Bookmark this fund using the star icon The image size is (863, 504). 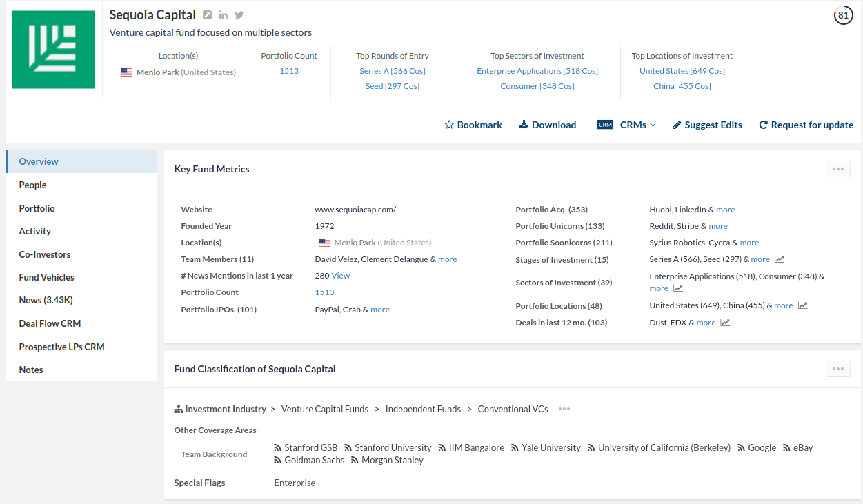click(449, 125)
